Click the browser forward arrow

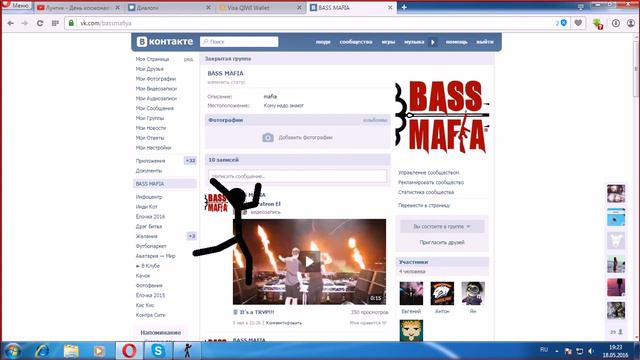click(x=24, y=23)
